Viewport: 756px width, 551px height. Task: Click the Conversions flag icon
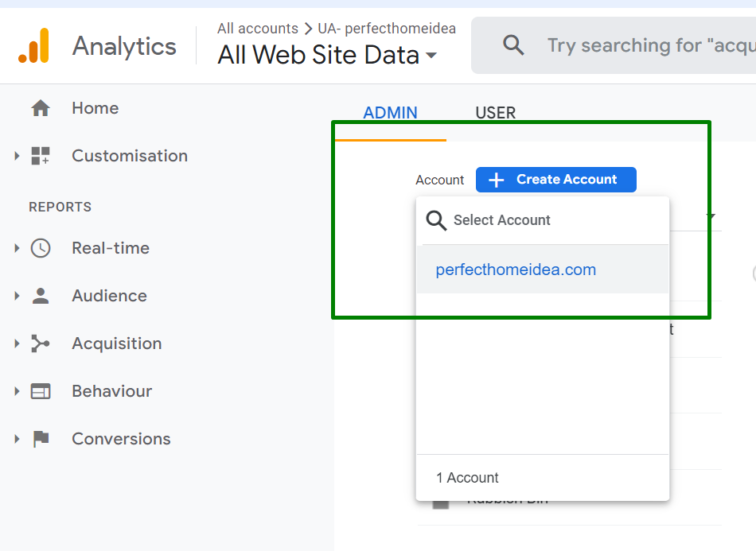point(41,439)
